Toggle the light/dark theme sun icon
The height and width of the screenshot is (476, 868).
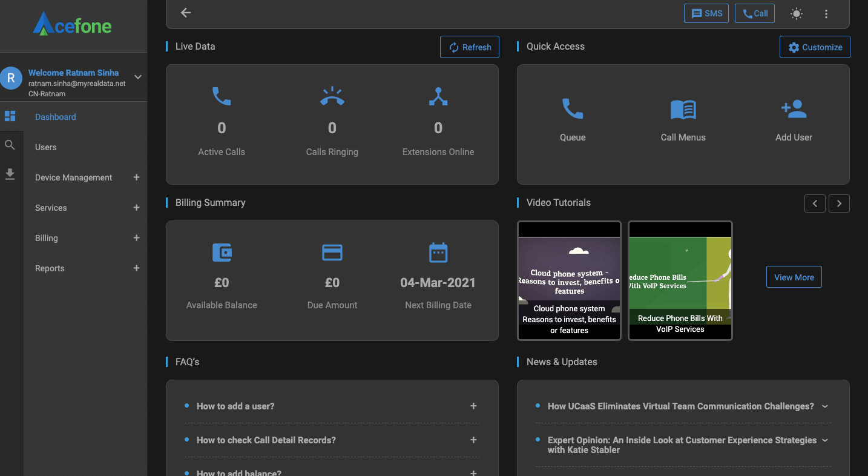(797, 13)
